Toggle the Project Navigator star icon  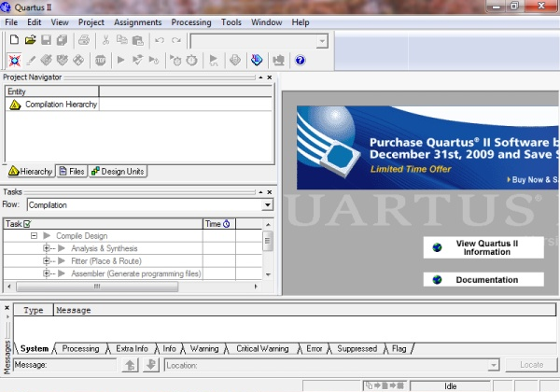15,61
